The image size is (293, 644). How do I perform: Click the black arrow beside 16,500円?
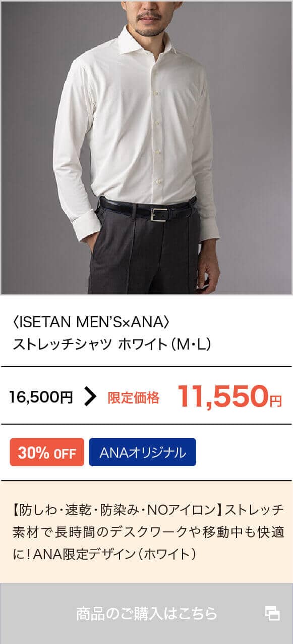tap(90, 397)
